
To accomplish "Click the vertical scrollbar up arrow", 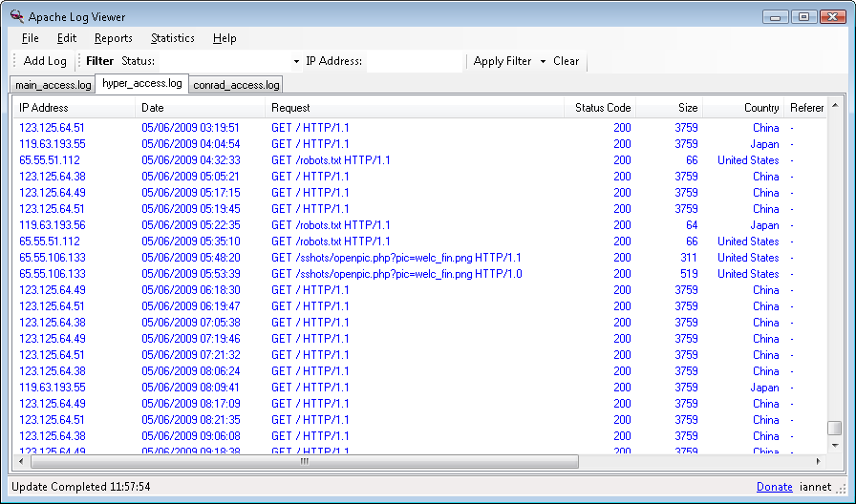I will coord(835,105).
